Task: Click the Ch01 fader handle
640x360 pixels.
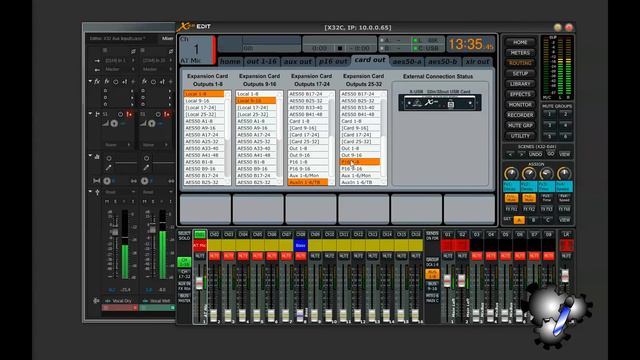Action: [x=199, y=283]
